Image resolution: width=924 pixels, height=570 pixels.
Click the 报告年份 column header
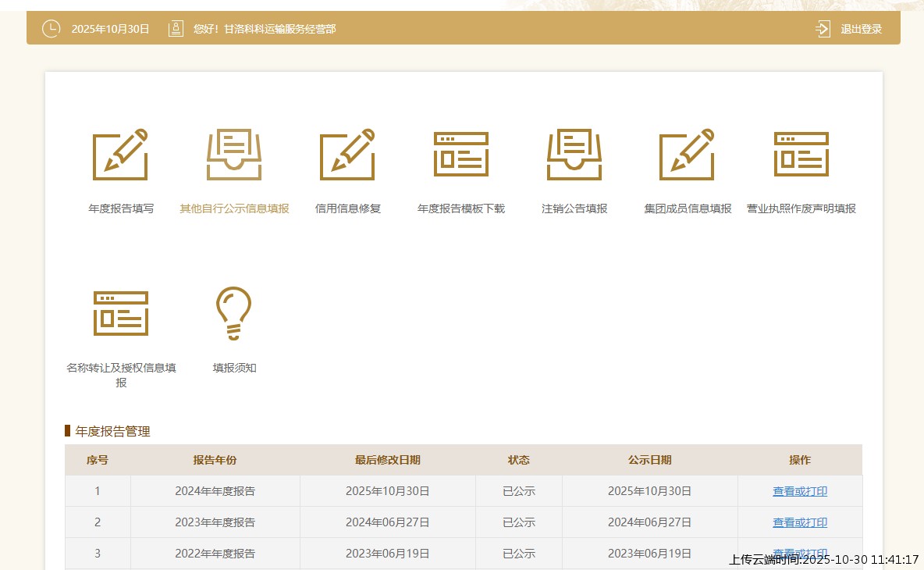[215, 460]
